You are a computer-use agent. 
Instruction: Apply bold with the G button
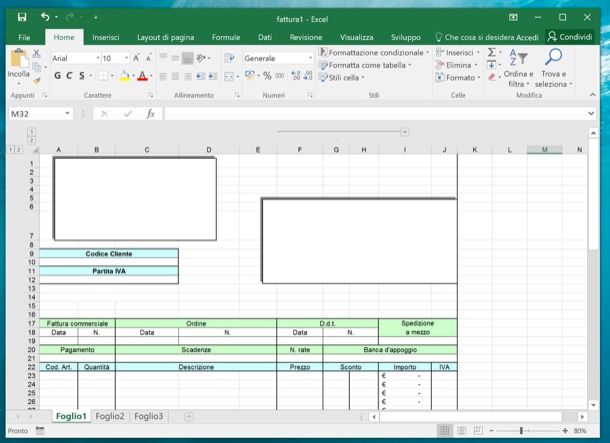[x=57, y=76]
